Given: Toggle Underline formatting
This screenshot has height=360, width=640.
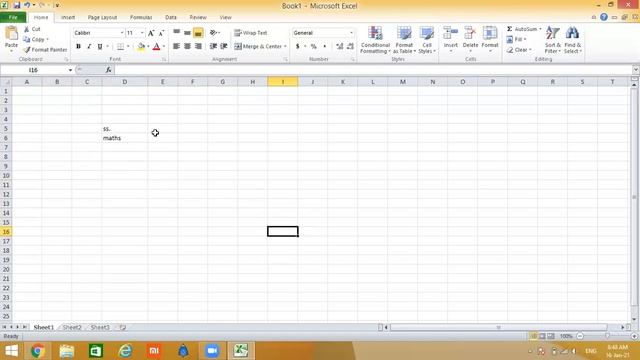Looking at the screenshot, I should 100,47.
